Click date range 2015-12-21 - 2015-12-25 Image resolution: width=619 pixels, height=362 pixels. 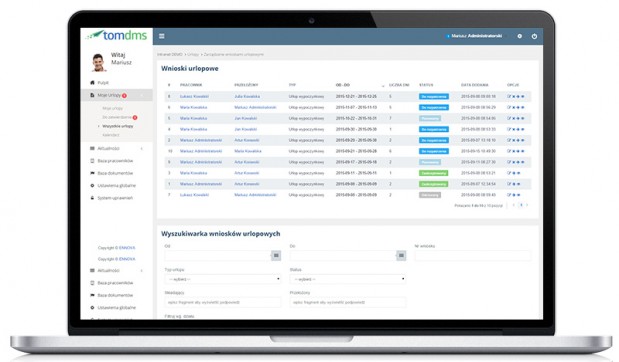[x=356, y=96]
